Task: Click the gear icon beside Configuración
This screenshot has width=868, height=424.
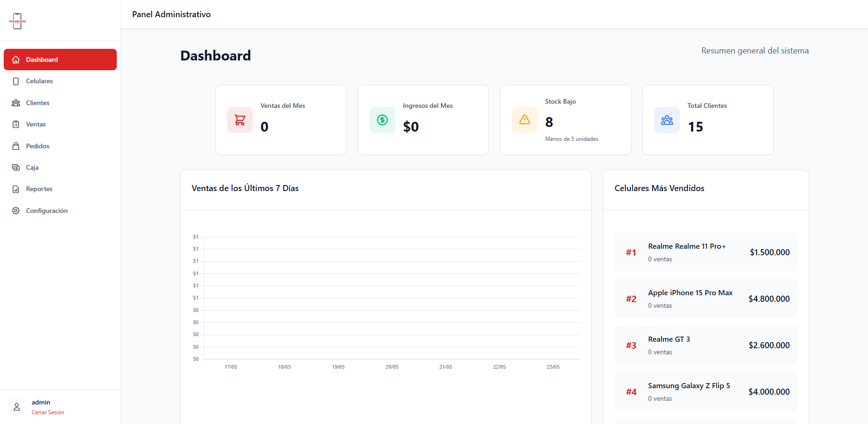Action: tap(16, 211)
